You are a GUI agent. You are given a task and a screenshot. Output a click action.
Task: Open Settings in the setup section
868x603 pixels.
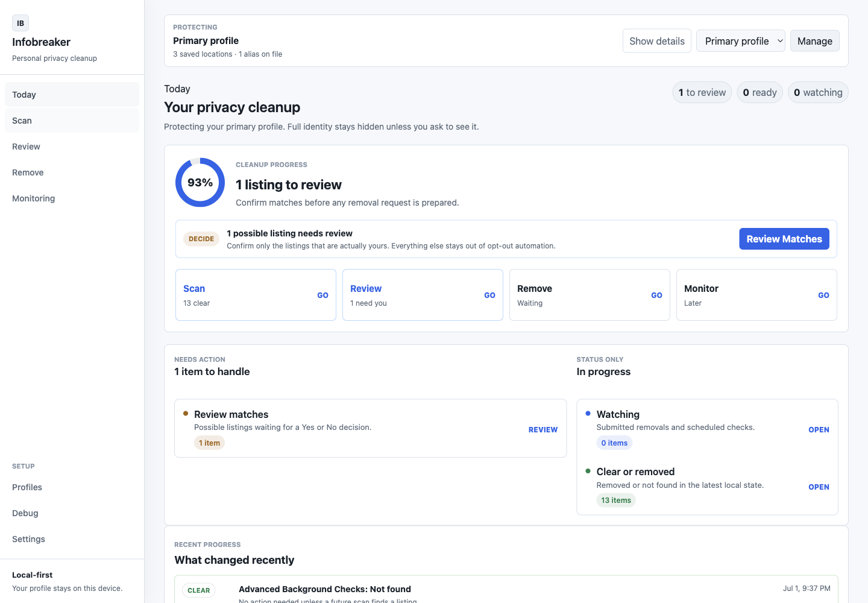coord(72,539)
